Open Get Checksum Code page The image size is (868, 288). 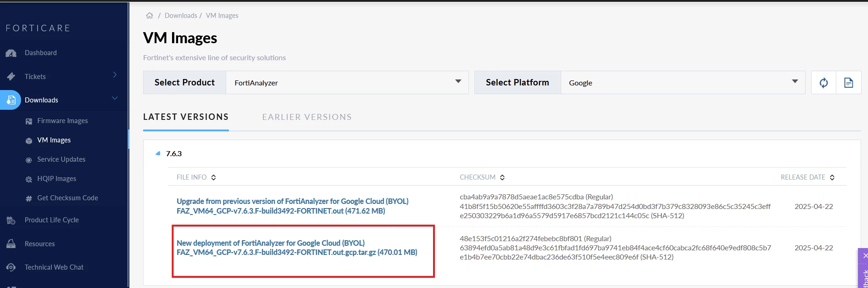[67, 198]
